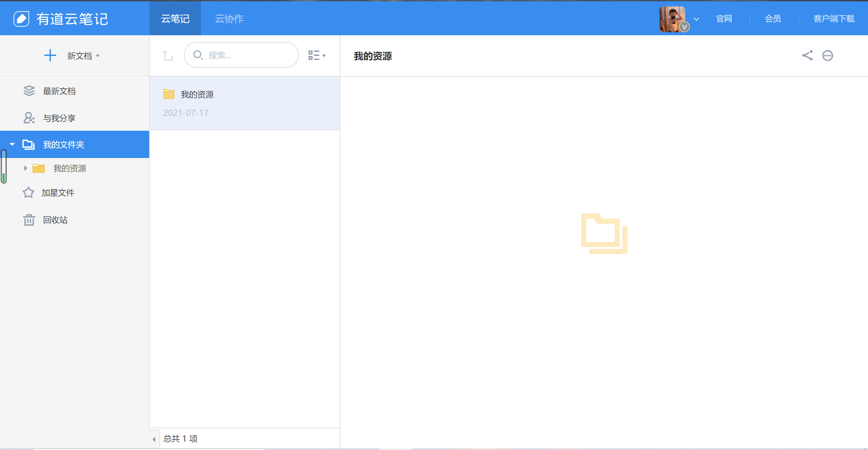868x450 pixels.
Task: Click the 总共 1 项 status text
Action: pyautogui.click(x=180, y=439)
